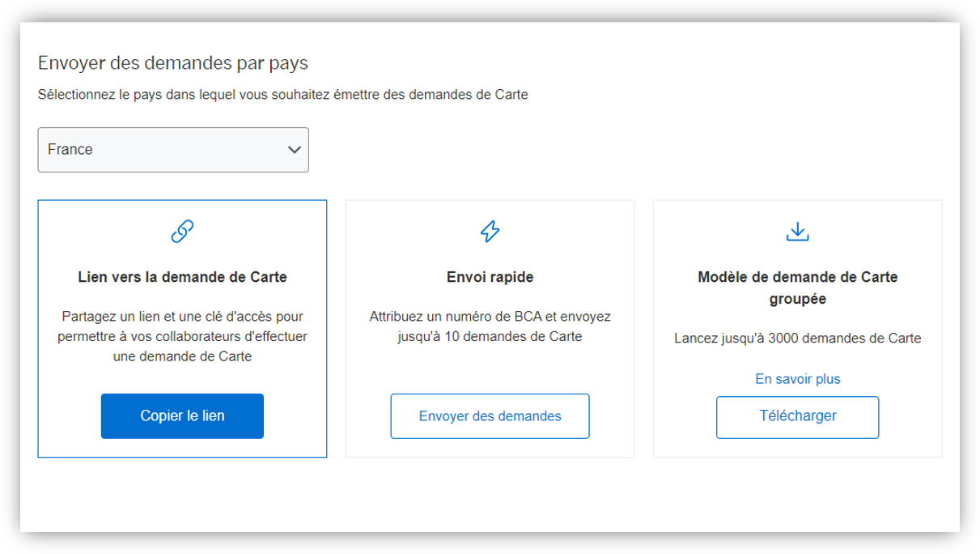Click the "Envoyer des demandes" button

(490, 415)
